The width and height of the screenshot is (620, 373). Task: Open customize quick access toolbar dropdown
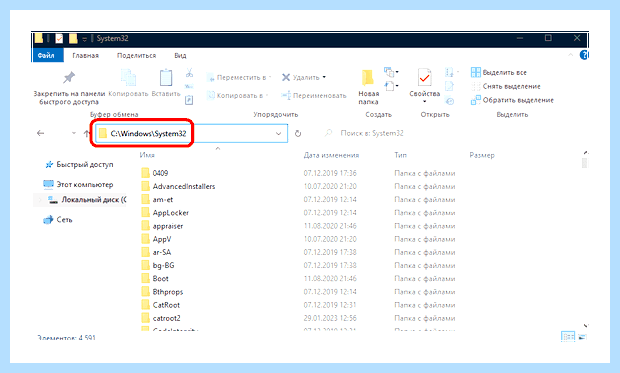[x=84, y=39]
